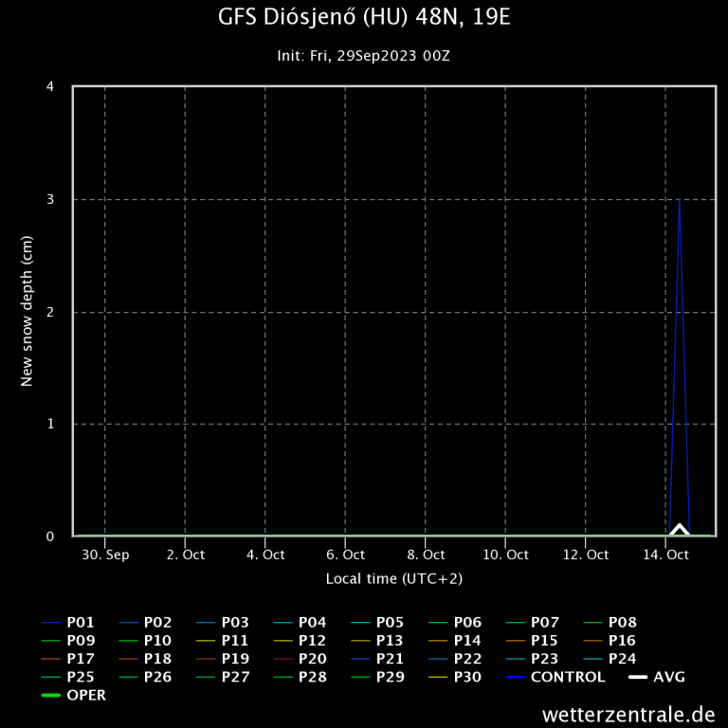Click the wetterzentrale.de watermark
Viewport: 728px width, 728px height.
628,713
